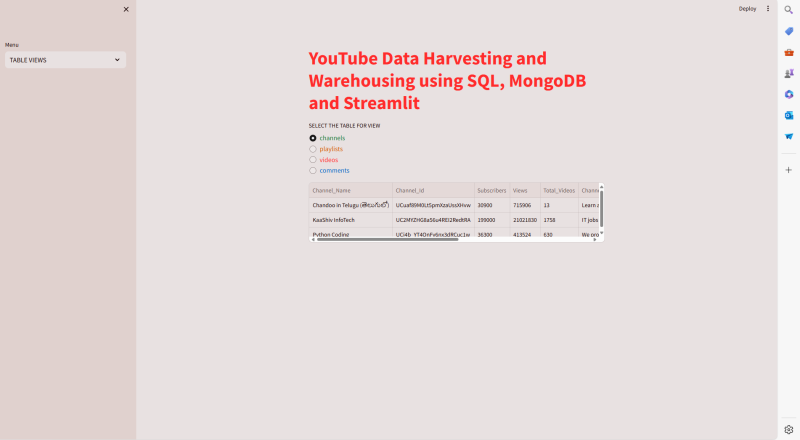Click the channel ID starting with UCuaf89
This screenshot has width=800, height=440.
point(433,205)
